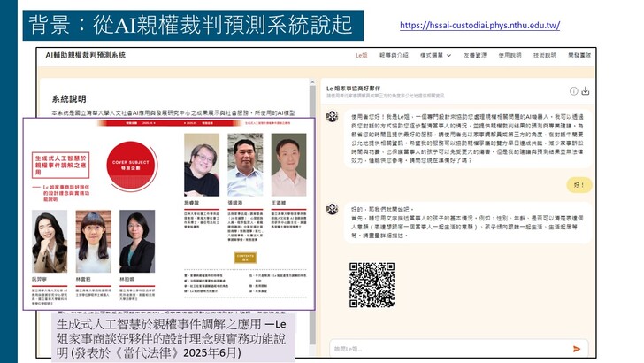This screenshot has height=363, width=644.
Task: Expand the 模式選單 dropdown menu
Action: (437, 55)
